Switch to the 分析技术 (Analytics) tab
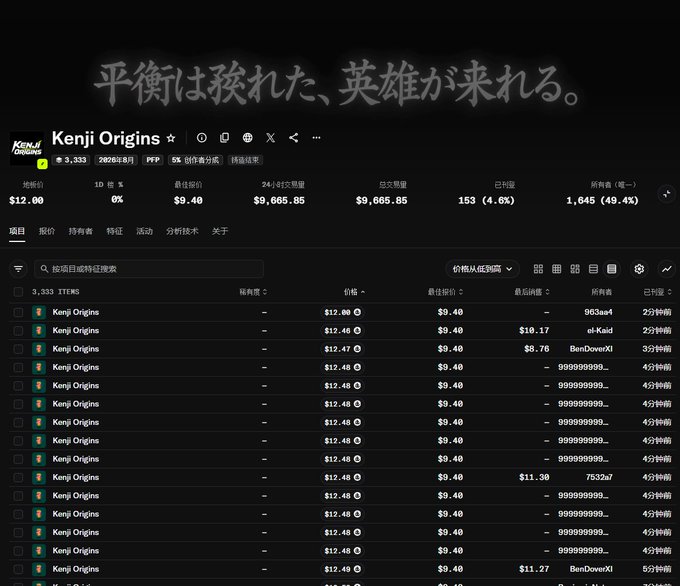 182,231
